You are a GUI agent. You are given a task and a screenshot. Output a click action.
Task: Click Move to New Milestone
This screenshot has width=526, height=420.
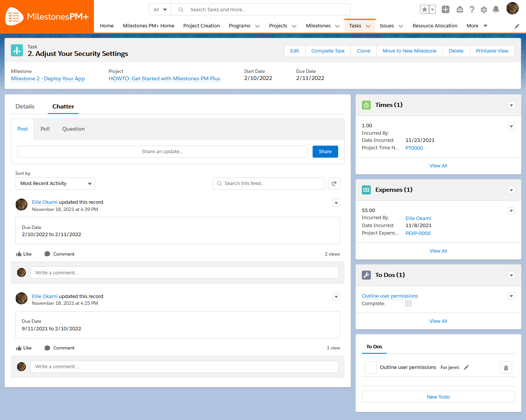[x=410, y=51]
